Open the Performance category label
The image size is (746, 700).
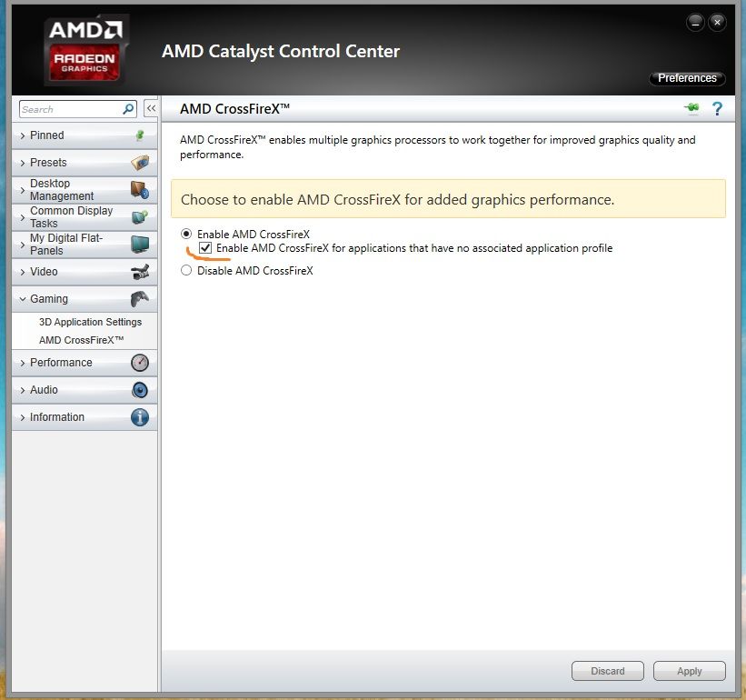(62, 362)
